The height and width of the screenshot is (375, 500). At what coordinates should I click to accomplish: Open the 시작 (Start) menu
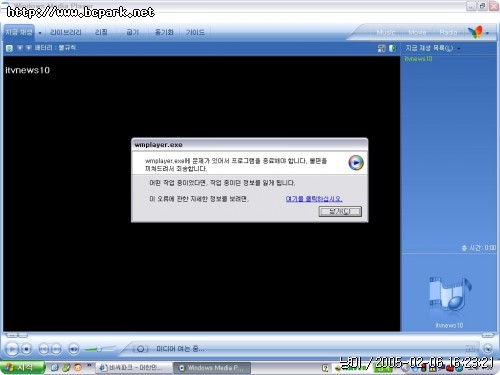[22, 368]
